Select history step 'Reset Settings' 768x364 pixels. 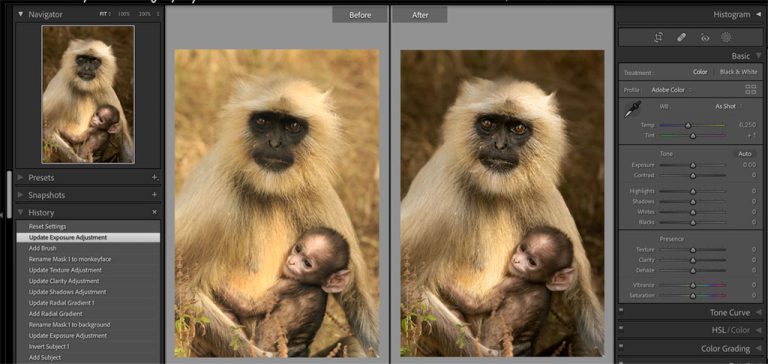tap(88, 227)
